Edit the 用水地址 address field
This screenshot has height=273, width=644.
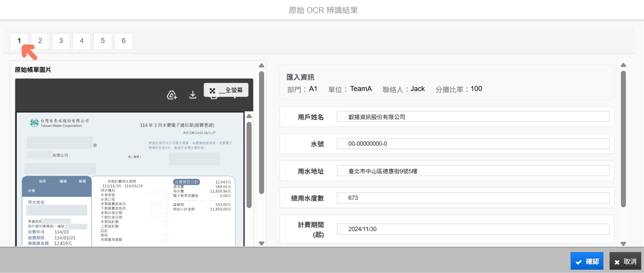pyautogui.click(x=473, y=171)
